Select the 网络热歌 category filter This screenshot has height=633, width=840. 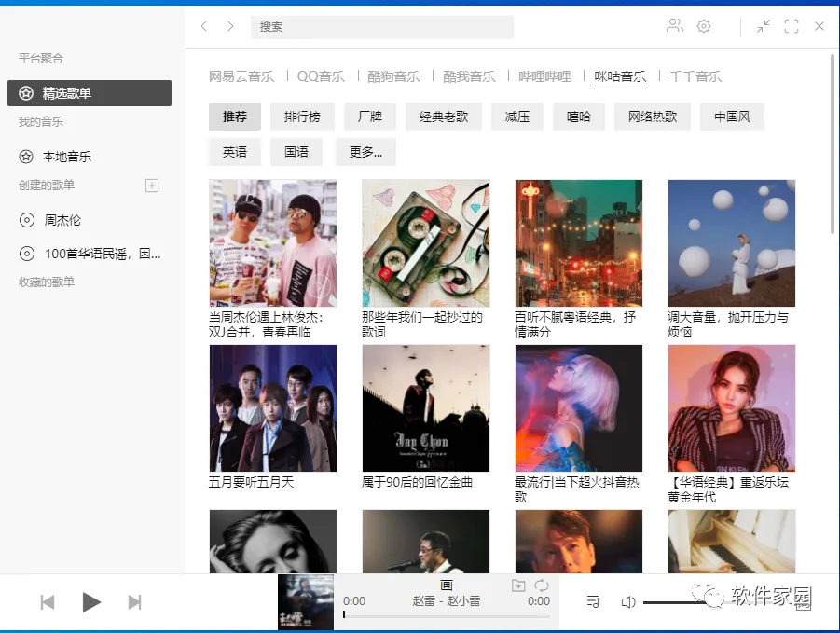653,117
